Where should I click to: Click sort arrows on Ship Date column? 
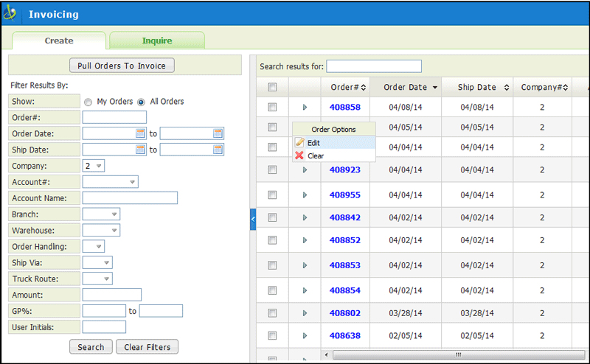(x=507, y=88)
